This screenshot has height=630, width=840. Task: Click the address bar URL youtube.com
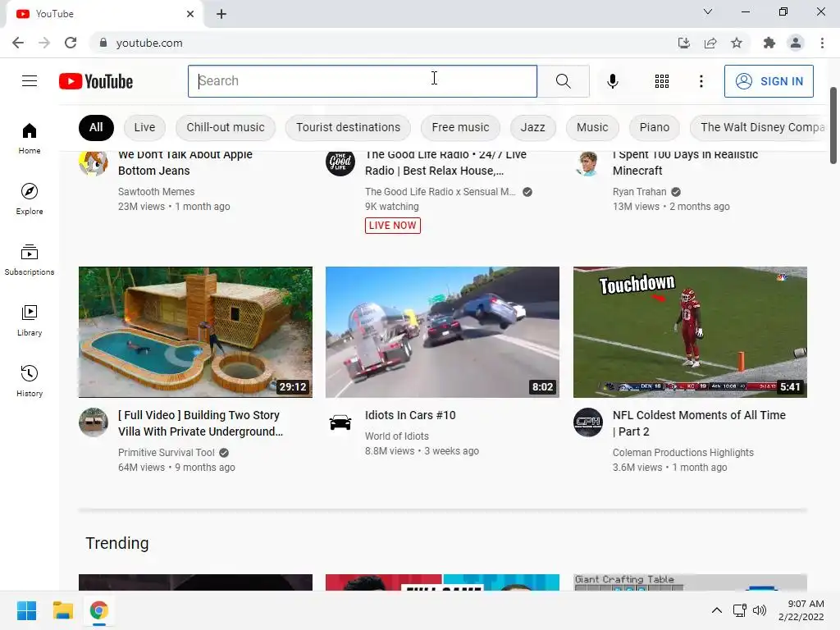(x=149, y=43)
